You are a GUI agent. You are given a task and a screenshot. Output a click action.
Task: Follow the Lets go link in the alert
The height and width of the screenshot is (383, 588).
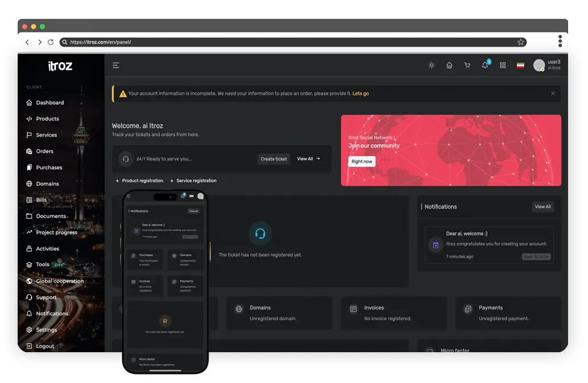coord(360,93)
